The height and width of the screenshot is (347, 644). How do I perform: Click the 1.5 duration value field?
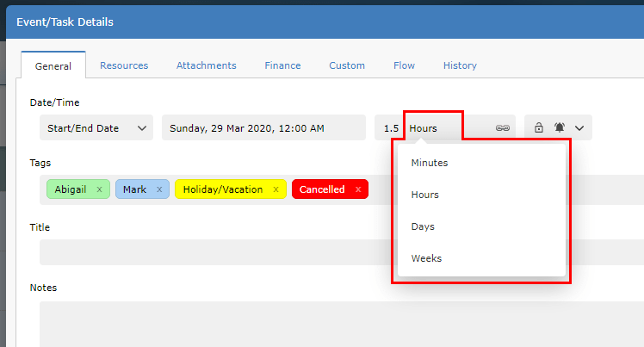(x=391, y=128)
